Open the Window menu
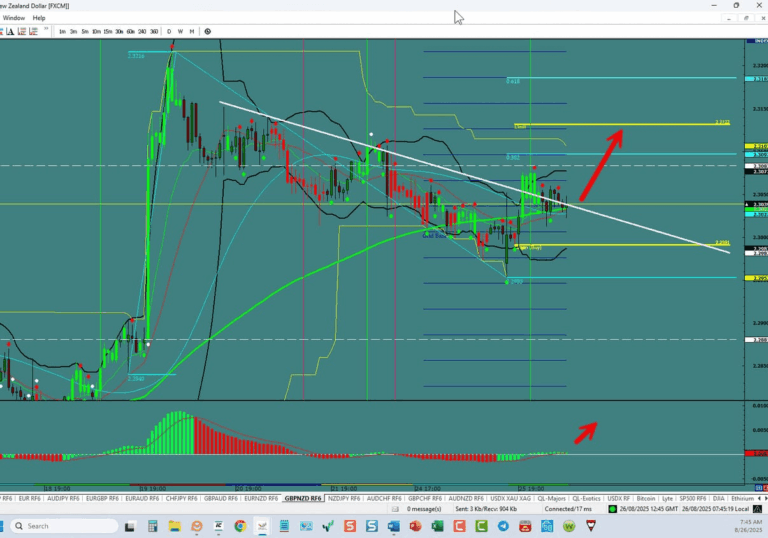The image size is (768, 538). point(14,18)
